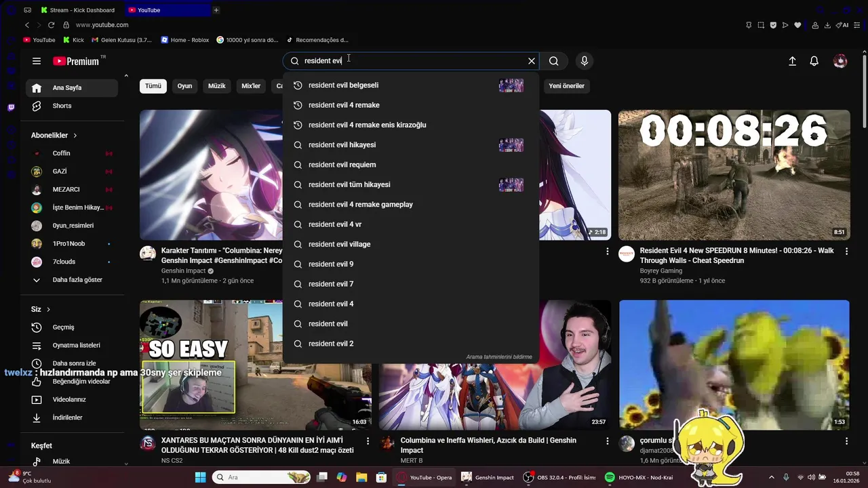Open the sunflower meme video thumbnail
Screen dimensions: 868x488
[734, 365]
